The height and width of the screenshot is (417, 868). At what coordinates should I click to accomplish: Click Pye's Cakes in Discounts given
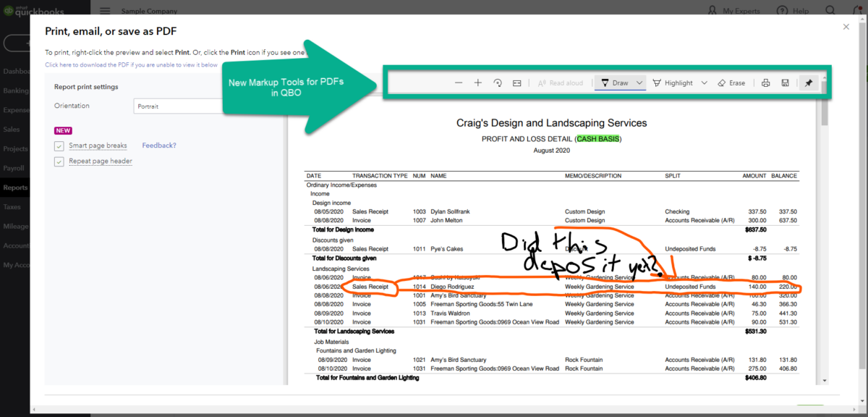447,248
